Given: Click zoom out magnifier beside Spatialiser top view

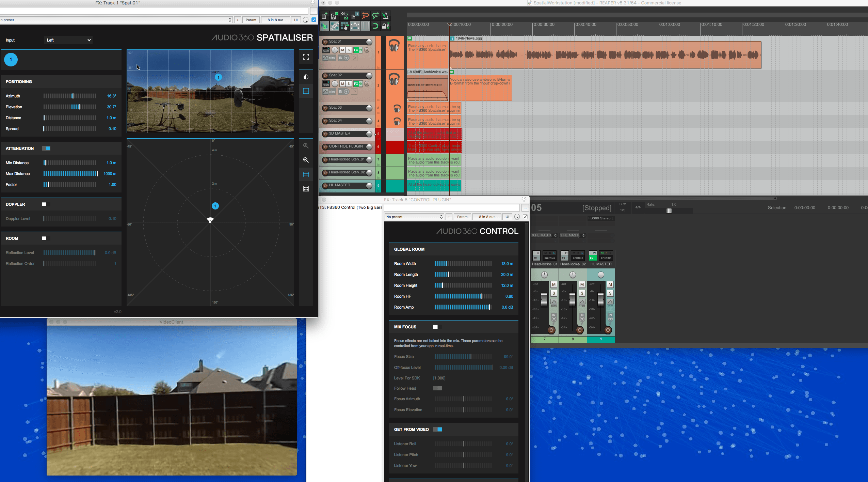Looking at the screenshot, I should (x=306, y=160).
